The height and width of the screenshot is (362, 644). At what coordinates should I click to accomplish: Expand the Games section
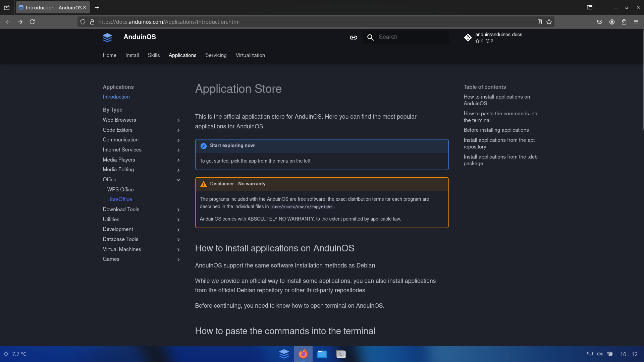click(141, 259)
